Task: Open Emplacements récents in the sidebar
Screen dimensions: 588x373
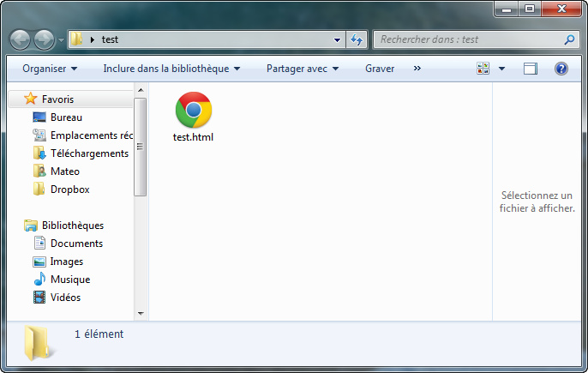Action: coord(92,135)
